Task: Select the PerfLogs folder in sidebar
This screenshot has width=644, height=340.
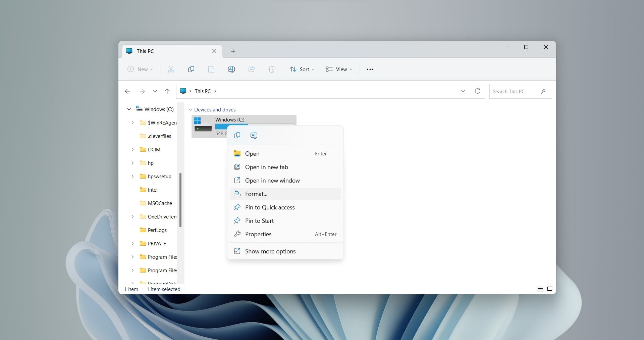Action: 157,230
